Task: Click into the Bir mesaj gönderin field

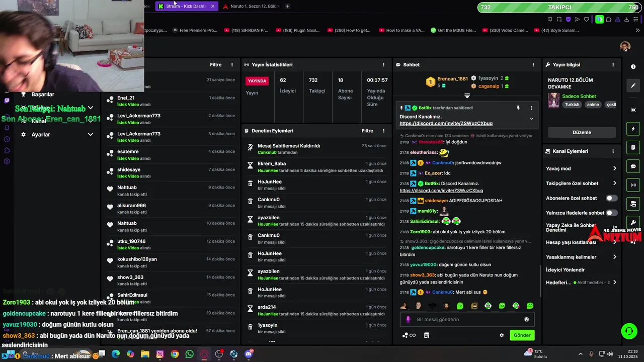Action: click(468, 320)
